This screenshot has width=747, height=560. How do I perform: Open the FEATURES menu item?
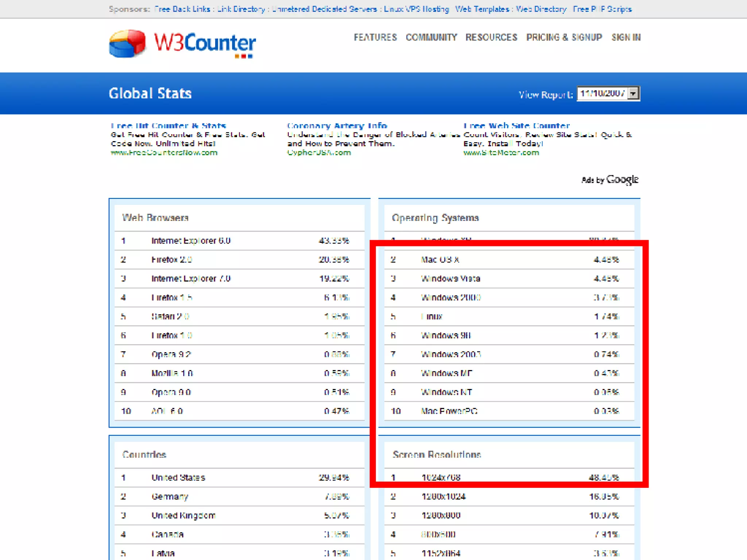click(375, 38)
